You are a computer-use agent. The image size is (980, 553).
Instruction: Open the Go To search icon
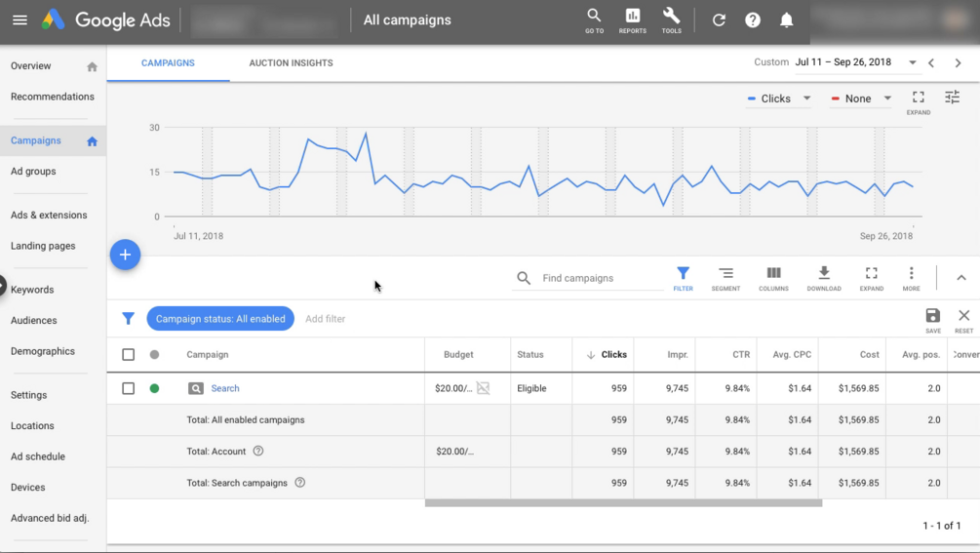coord(594,20)
